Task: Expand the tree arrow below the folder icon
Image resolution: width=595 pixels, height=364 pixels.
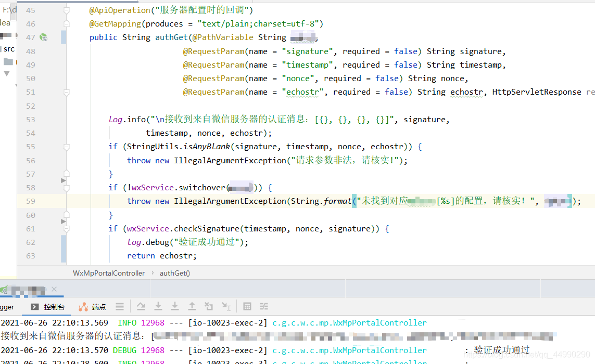Action: [6, 73]
